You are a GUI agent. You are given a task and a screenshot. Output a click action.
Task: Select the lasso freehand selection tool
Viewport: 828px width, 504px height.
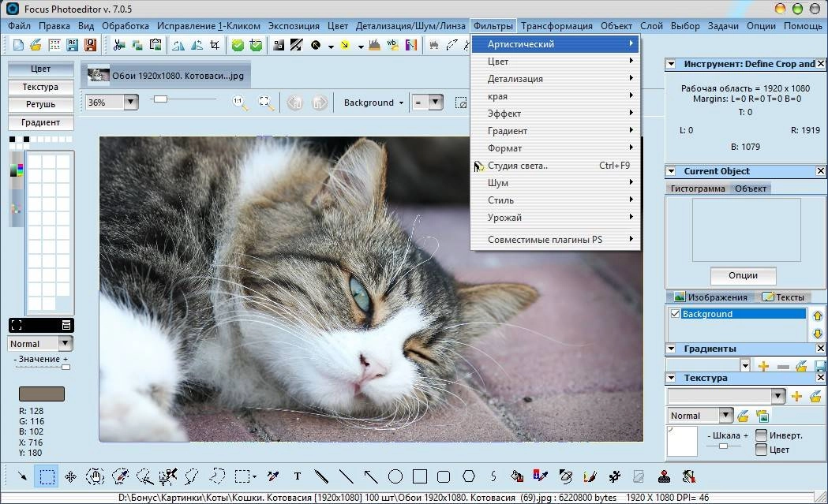(191, 476)
